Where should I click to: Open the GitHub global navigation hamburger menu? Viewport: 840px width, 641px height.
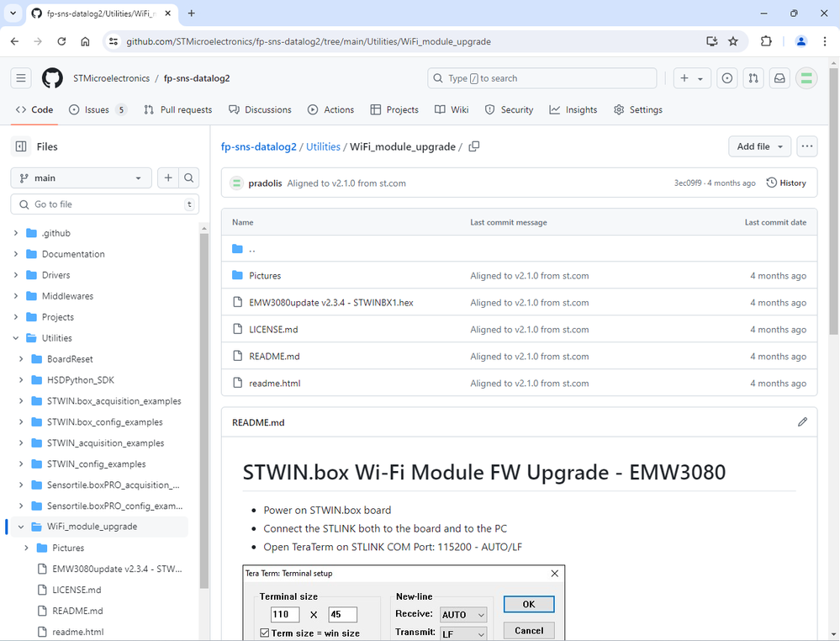coord(21,78)
